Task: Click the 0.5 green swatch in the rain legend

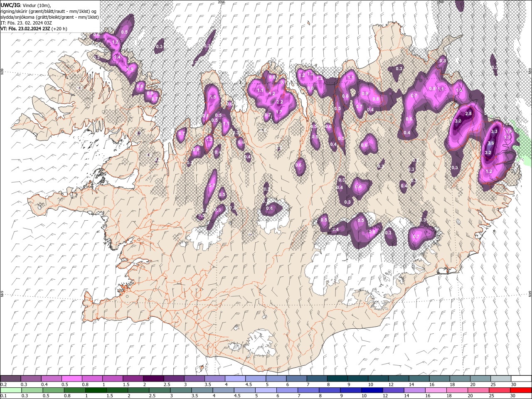Action: click(54, 390)
